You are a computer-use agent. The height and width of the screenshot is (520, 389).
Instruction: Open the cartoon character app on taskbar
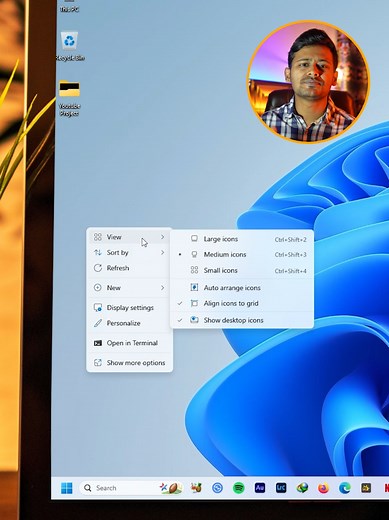(196, 488)
